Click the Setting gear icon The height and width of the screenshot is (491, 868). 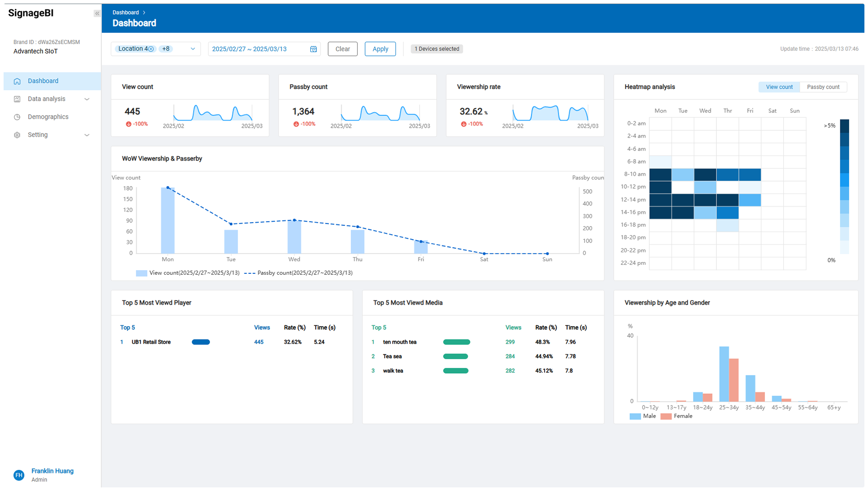(17, 135)
